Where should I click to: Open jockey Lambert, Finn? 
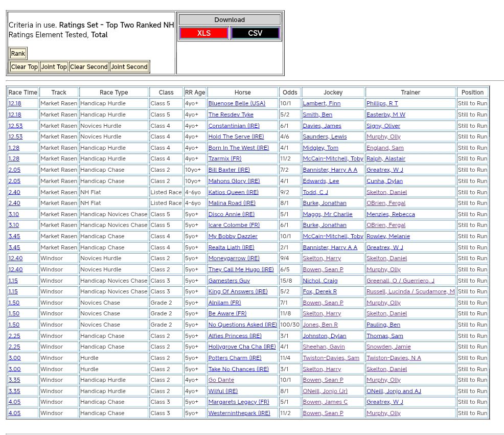point(322,103)
